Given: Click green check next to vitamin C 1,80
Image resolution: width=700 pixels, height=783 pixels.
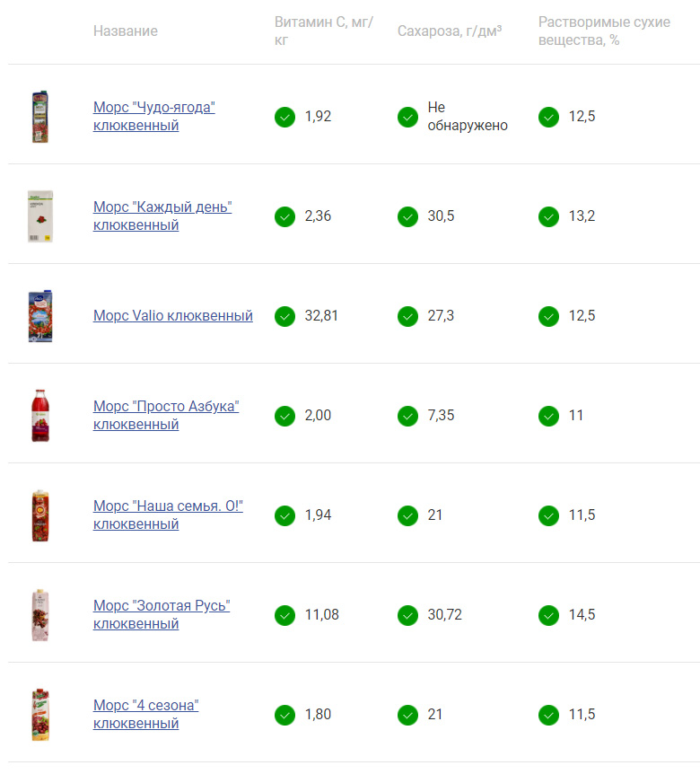Looking at the screenshot, I should pyautogui.click(x=284, y=715).
